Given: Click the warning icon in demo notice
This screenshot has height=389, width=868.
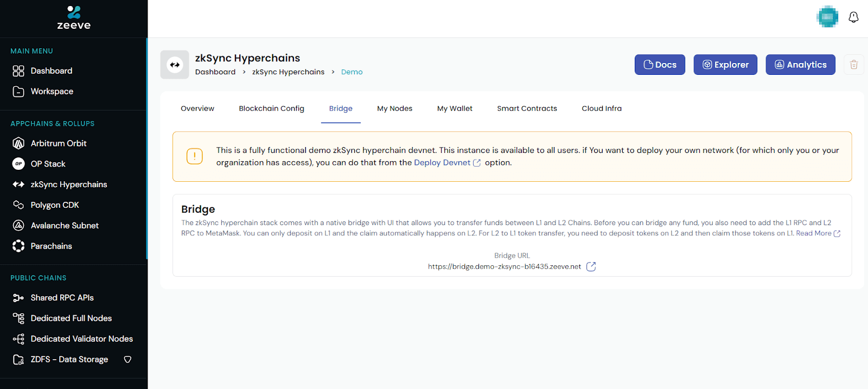Looking at the screenshot, I should [194, 156].
